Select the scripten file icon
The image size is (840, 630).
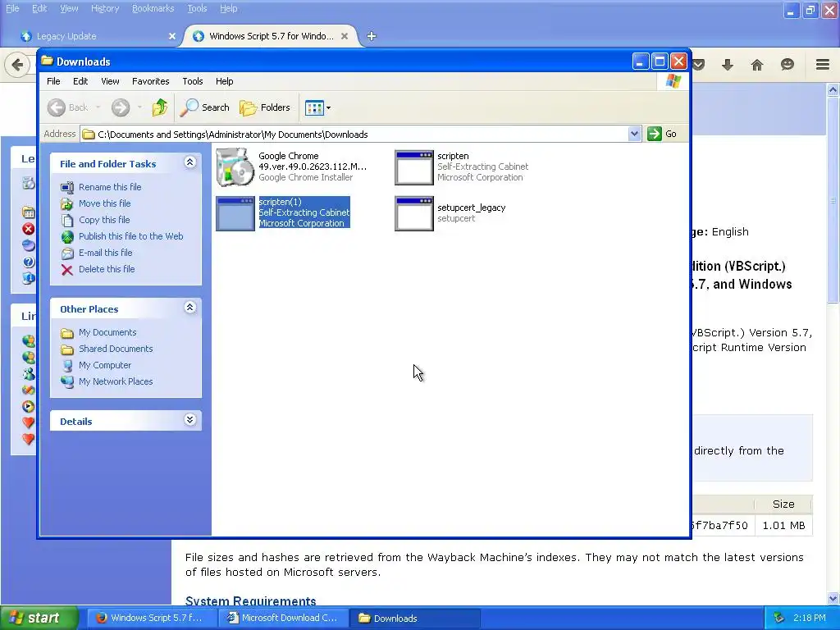point(413,167)
